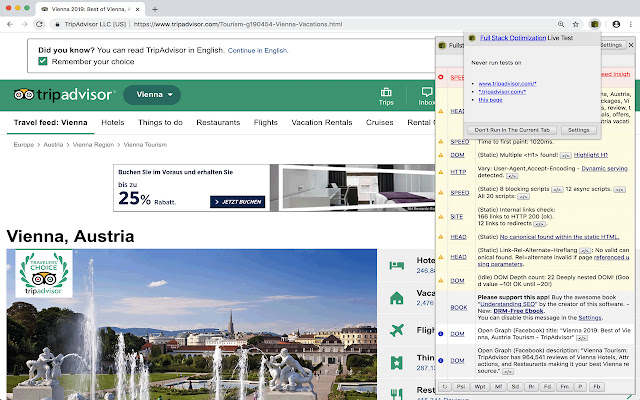Screen dimensions: 640x400
Task: Click the No canonical found link
Action: coord(559,237)
